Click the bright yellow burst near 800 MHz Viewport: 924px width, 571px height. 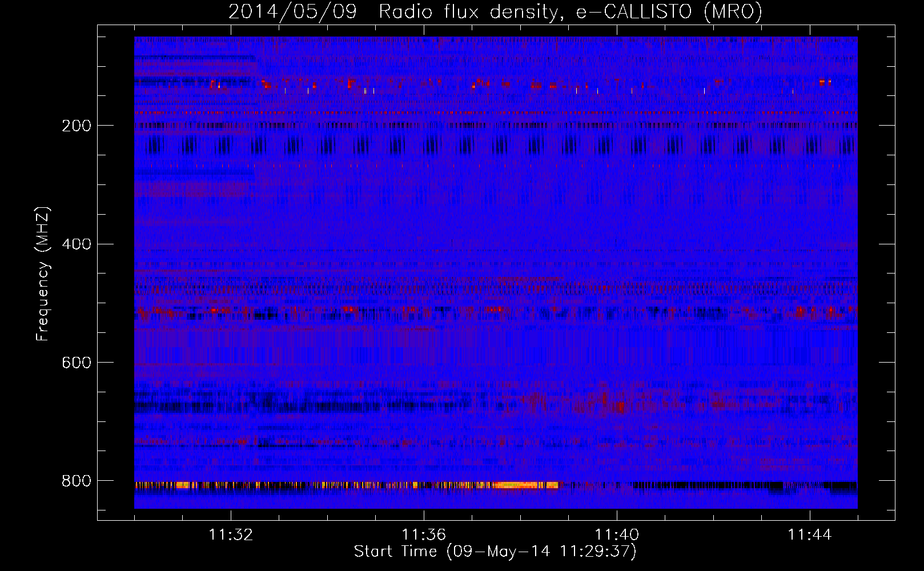coord(526,485)
